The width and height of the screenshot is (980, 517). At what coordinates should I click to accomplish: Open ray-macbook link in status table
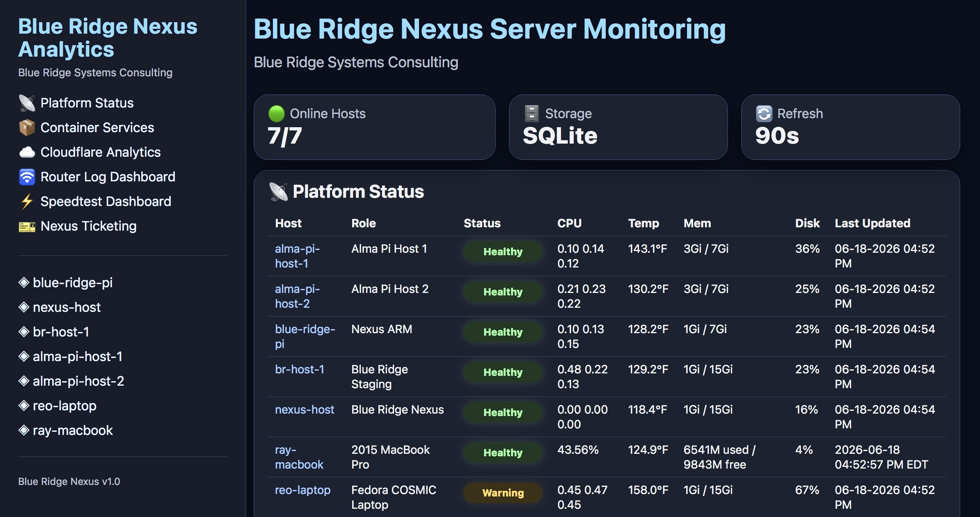pos(299,457)
